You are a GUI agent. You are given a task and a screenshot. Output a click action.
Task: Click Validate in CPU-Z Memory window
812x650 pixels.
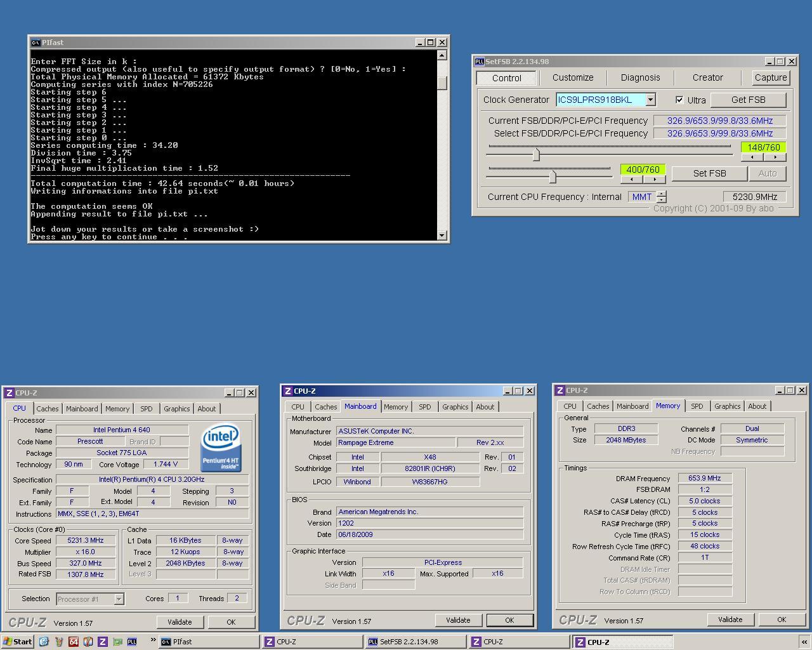(730, 620)
